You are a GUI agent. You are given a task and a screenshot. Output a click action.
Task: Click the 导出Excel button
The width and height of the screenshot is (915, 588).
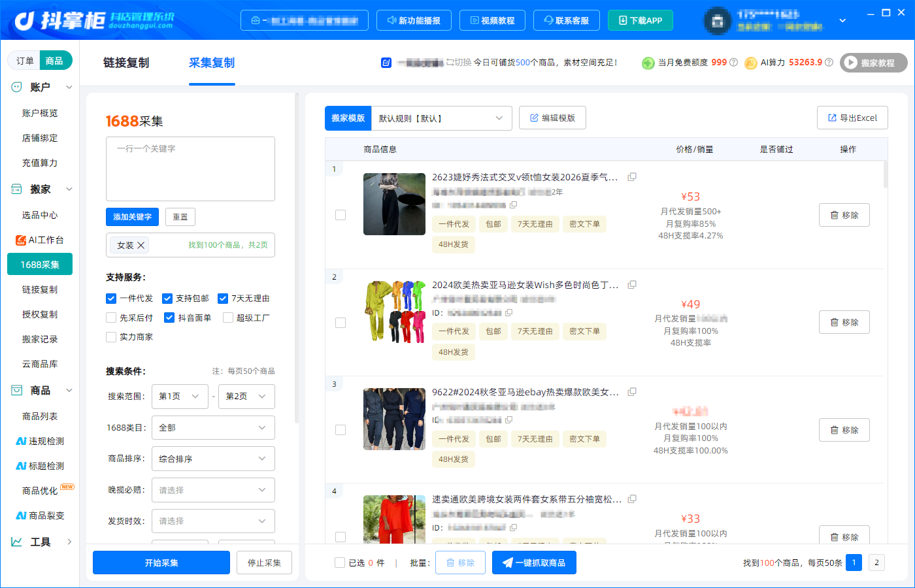[852, 118]
